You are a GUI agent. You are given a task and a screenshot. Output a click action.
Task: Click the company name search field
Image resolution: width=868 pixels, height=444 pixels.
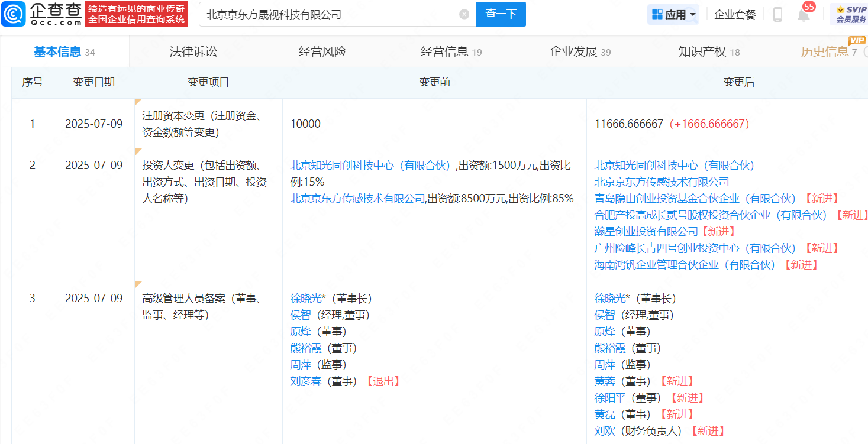(328, 14)
